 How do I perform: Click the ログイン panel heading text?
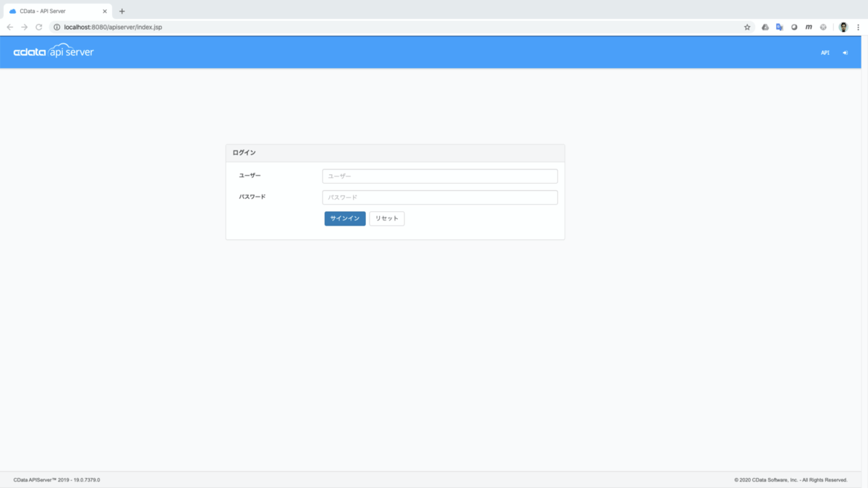(x=244, y=153)
